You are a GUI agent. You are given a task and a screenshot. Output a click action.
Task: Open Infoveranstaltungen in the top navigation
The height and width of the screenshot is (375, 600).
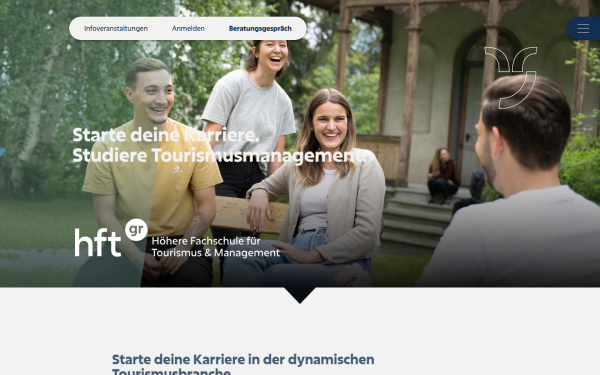point(116,28)
